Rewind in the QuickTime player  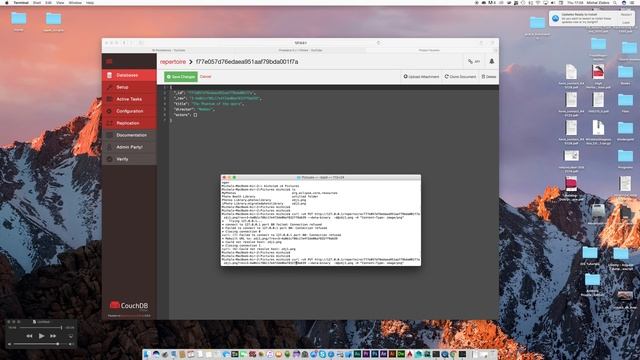coord(29,336)
